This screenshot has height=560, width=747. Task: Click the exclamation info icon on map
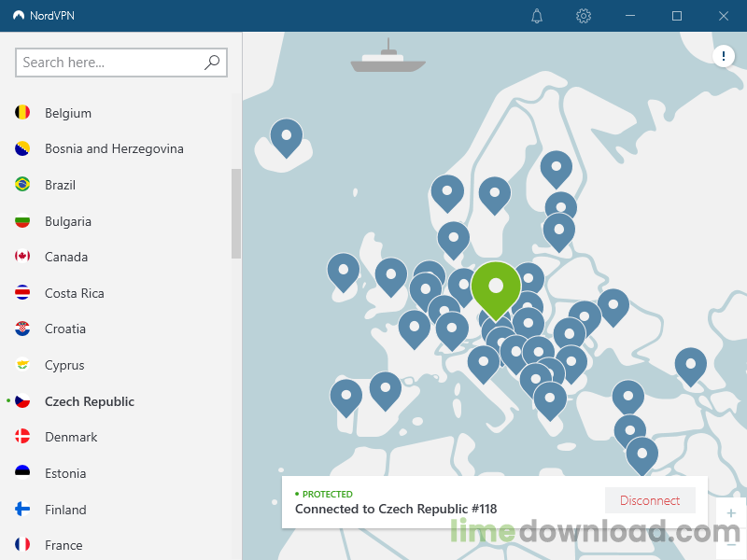pos(724,57)
